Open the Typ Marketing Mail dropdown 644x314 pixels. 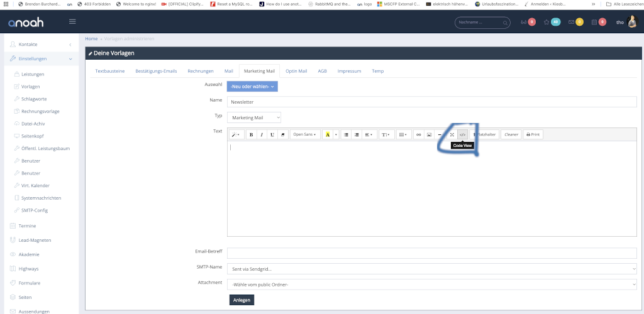pos(254,117)
